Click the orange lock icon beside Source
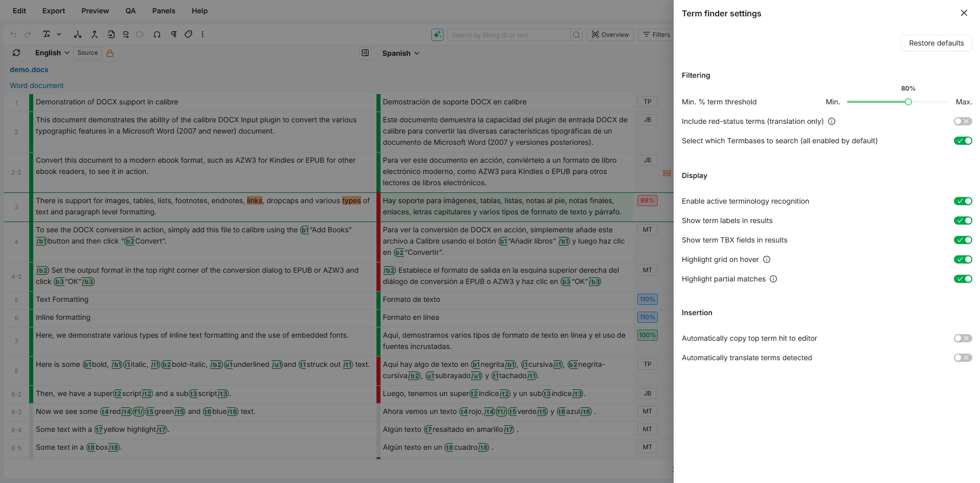The height and width of the screenshot is (483, 980). coord(110,53)
